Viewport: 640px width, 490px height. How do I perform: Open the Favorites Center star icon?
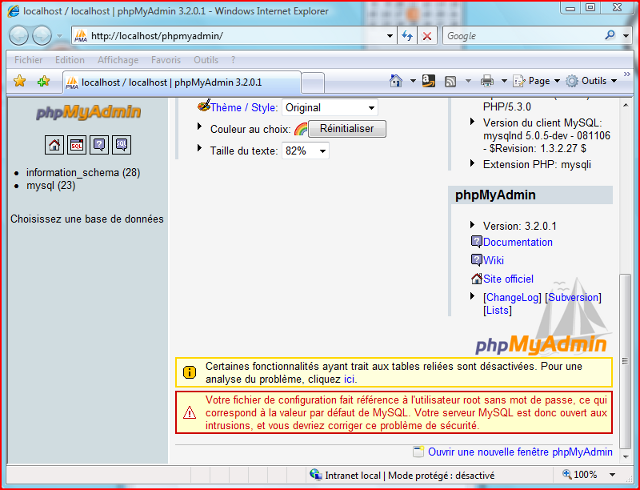[20, 81]
